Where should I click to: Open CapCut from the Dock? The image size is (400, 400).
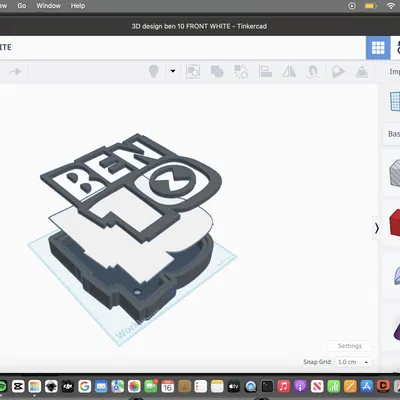click(18, 387)
